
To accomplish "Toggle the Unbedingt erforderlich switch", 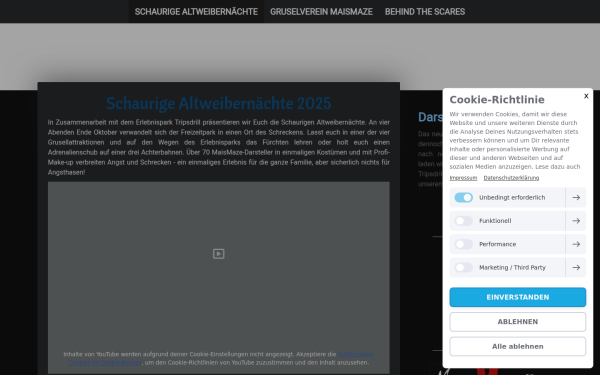I will (x=463, y=197).
